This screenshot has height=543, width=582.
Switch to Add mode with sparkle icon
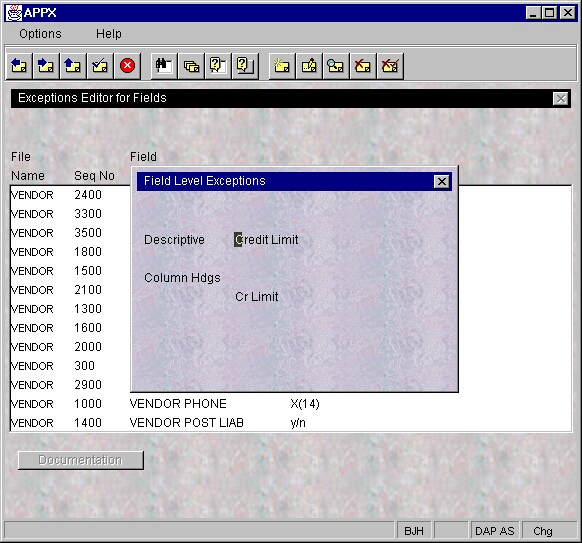tap(282, 66)
